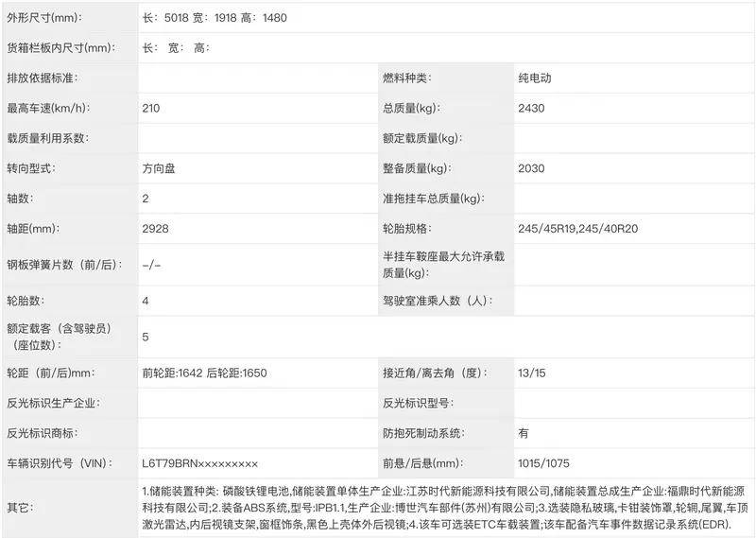This screenshot has height=538, width=756.
Task: Click the empty 排放依据标准 value cell
Action: click(255, 78)
